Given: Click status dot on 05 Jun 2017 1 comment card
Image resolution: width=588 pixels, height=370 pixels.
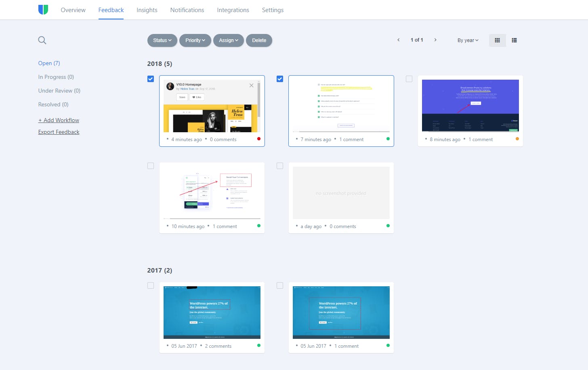Looking at the screenshot, I should [388, 345].
